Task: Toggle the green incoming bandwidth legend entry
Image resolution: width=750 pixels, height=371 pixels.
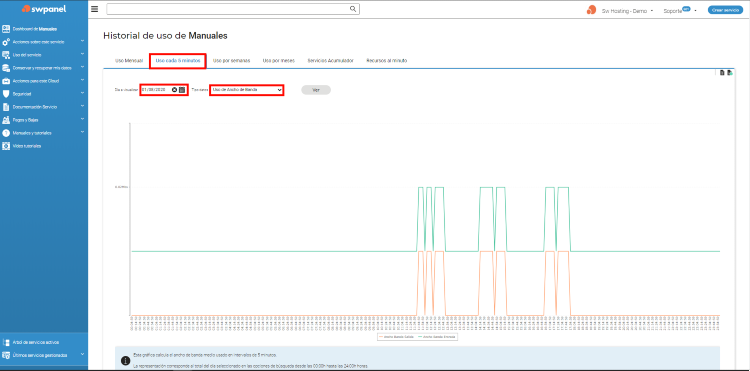Action: tap(437, 337)
